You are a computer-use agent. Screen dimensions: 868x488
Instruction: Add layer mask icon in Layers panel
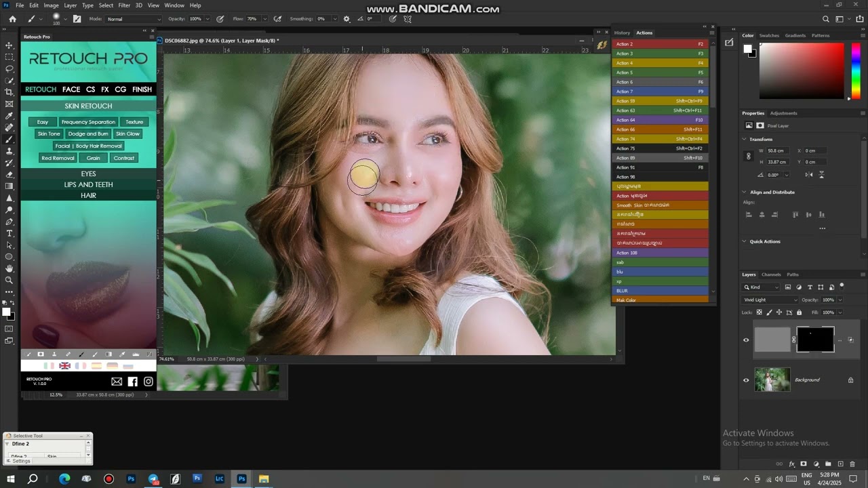804,464
